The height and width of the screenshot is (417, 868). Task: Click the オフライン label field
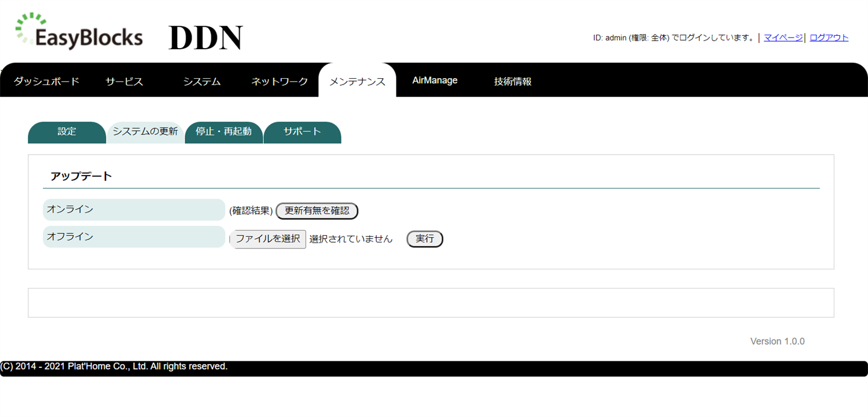(x=134, y=236)
